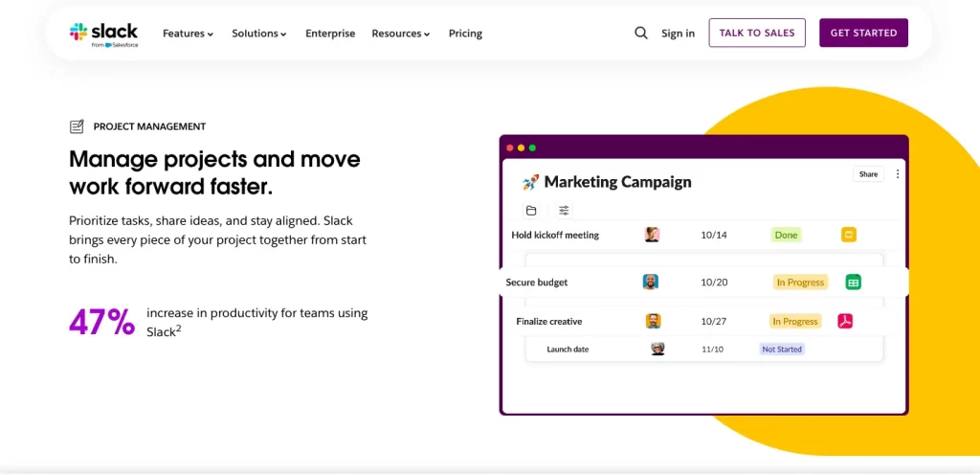This screenshot has width=980, height=475.
Task: Click the Share button in Marketing Campaign
Action: [x=868, y=174]
